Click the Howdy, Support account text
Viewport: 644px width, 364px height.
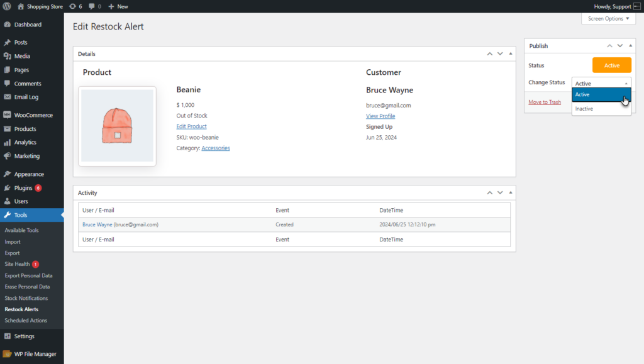[x=613, y=6]
